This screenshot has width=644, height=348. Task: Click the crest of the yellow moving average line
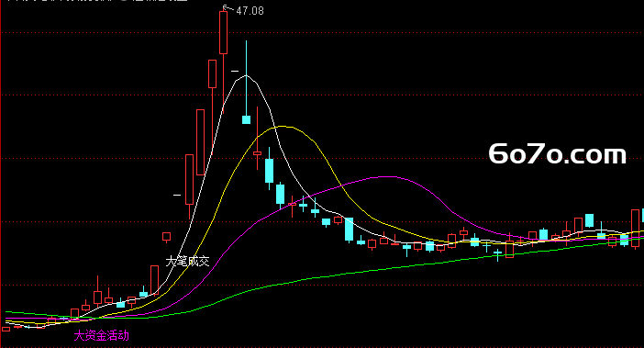[x=283, y=127]
